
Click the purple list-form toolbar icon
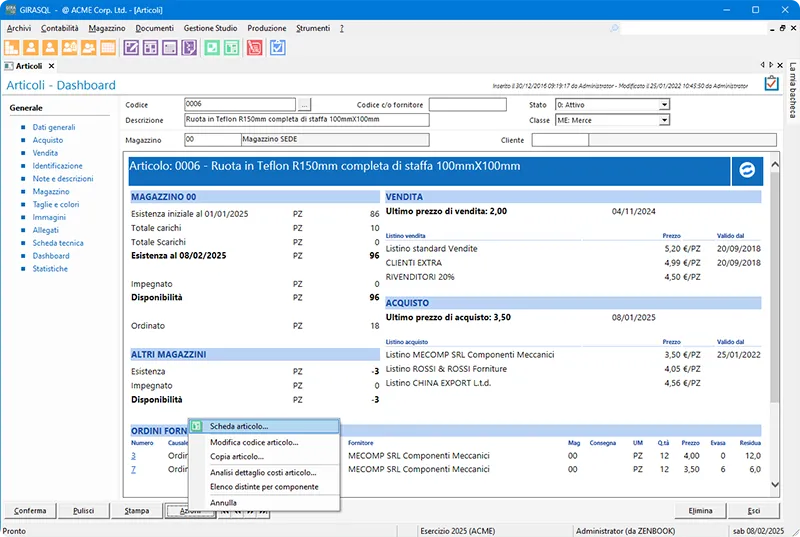coord(169,48)
